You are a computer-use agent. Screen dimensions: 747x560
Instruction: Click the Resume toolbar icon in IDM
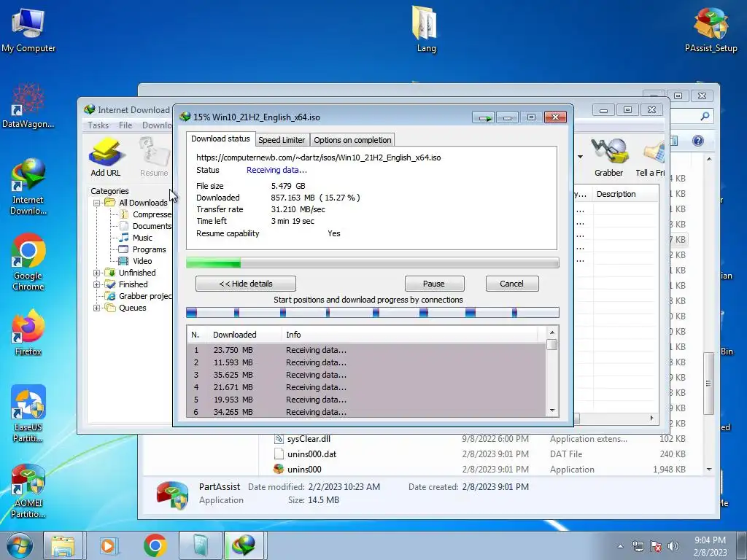(x=154, y=157)
